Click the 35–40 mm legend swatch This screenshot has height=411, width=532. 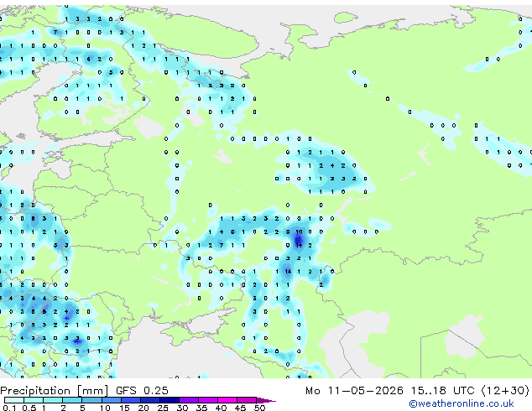pyautogui.click(x=208, y=400)
